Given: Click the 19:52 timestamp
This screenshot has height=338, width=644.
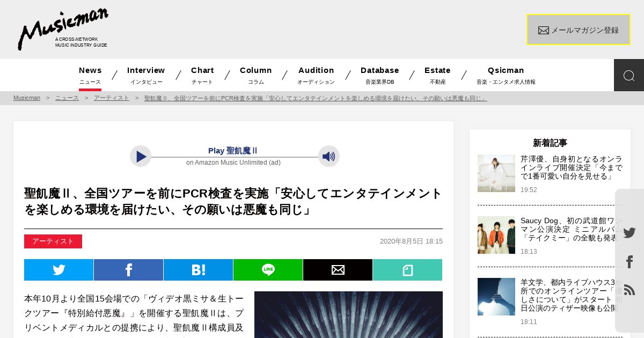Looking at the screenshot, I should coord(529,190).
